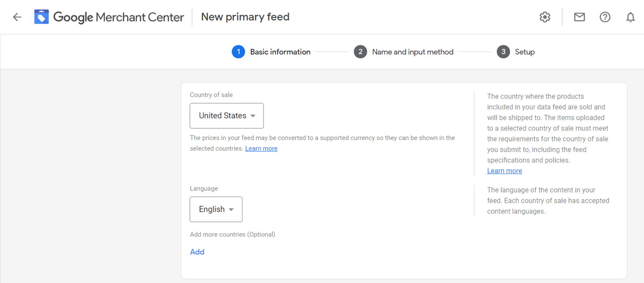
Task: Click the back arrow in the top bar
Action: click(x=17, y=17)
